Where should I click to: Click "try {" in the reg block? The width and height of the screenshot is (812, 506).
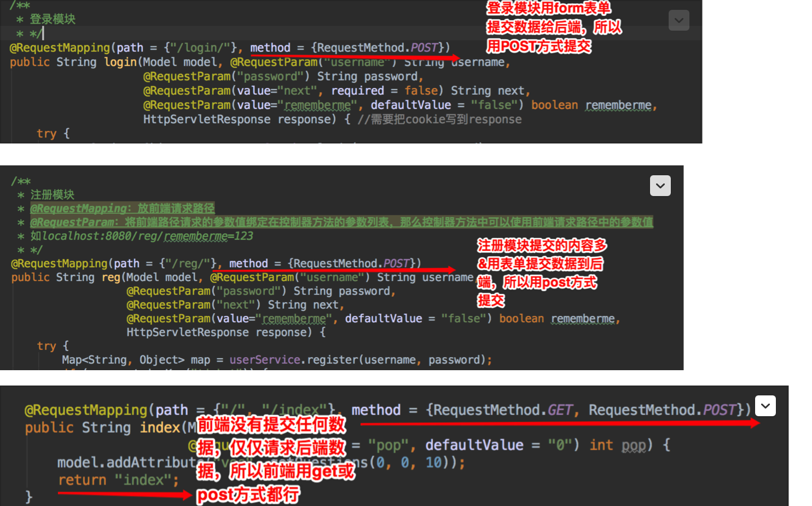coord(53,346)
